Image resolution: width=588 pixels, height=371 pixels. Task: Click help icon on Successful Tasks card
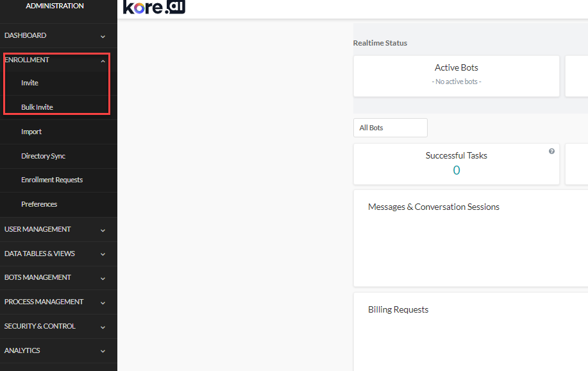[551, 151]
